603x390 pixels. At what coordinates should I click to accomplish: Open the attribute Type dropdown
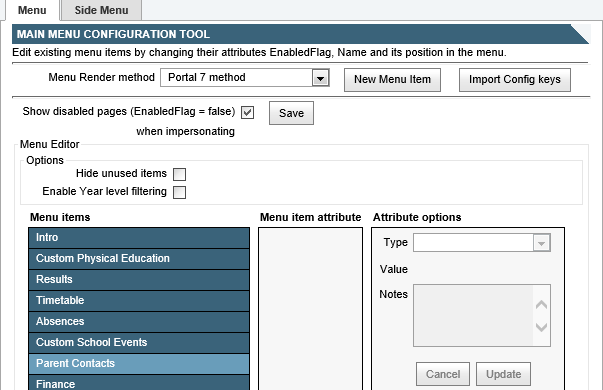tap(482, 243)
